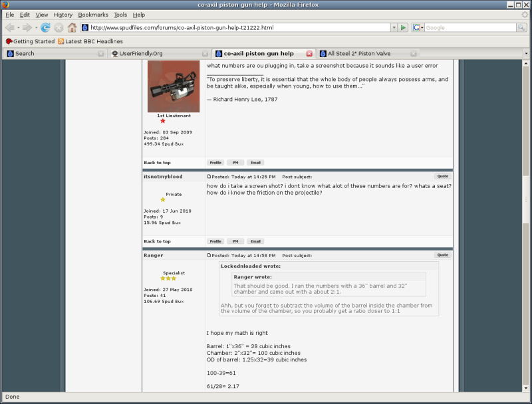Viewport: 532px width, 404px height.
Task: Click the post icon beside 'Posted: Today at 14:25 PM'
Action: click(209, 177)
